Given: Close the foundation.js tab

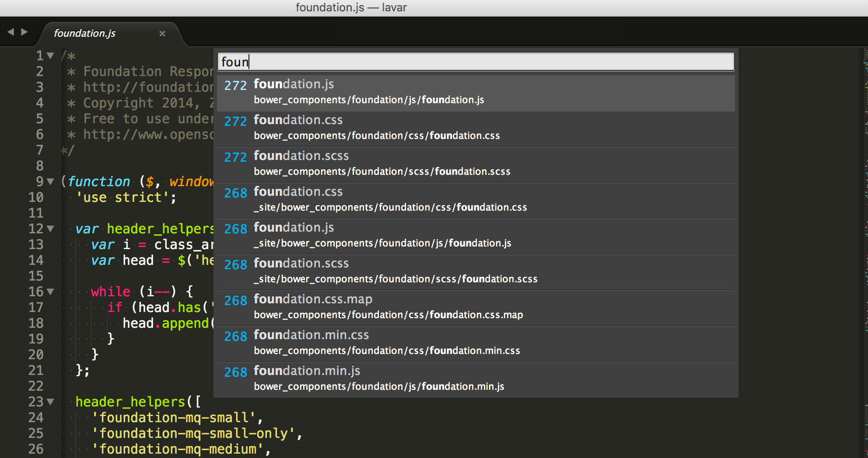Looking at the screenshot, I should [x=162, y=33].
